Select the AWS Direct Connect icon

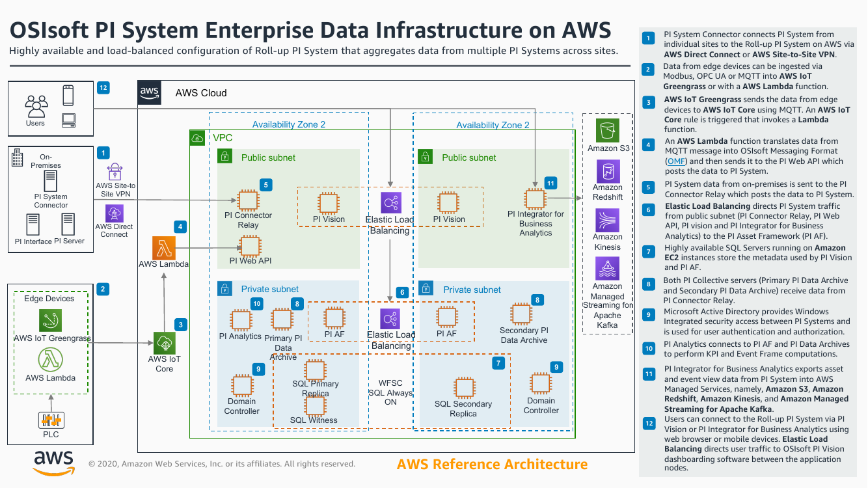(115, 213)
